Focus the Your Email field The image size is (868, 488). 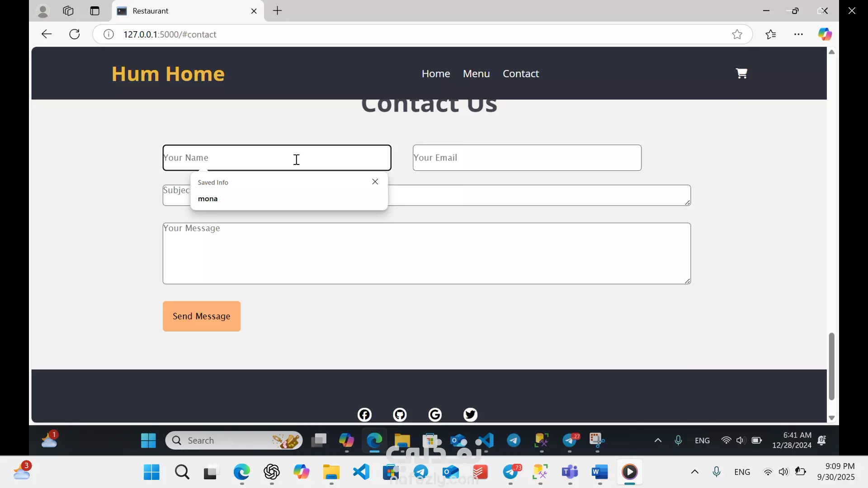pos(527,158)
